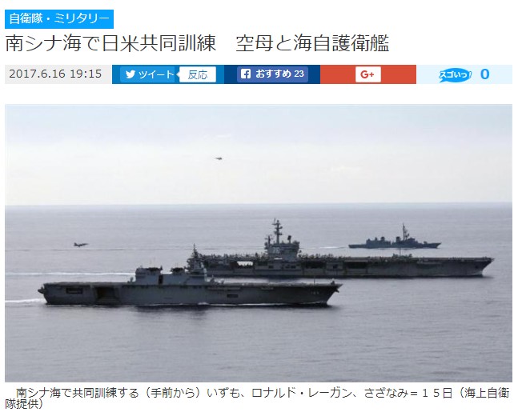Click the ツイート tweet button
522x420 pixels.
(147, 74)
